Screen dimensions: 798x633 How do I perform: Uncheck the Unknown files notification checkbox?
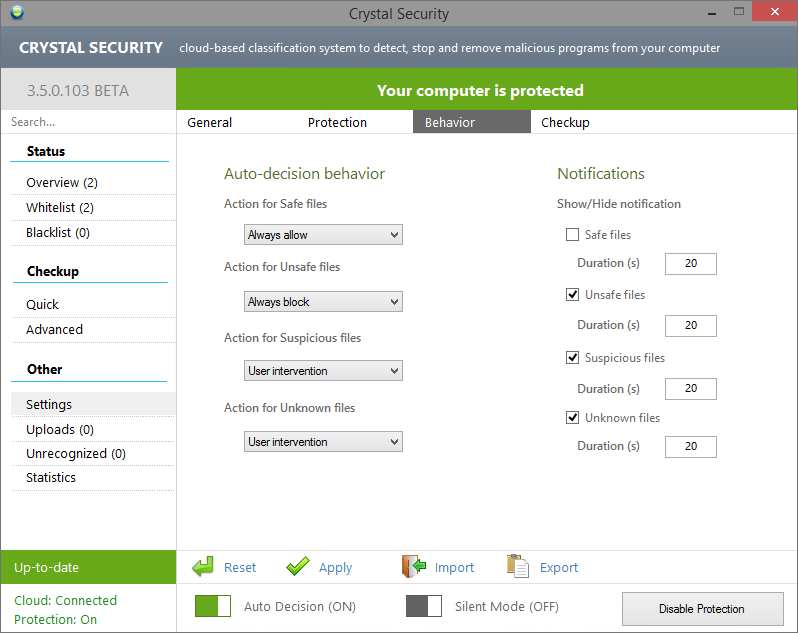(x=573, y=418)
